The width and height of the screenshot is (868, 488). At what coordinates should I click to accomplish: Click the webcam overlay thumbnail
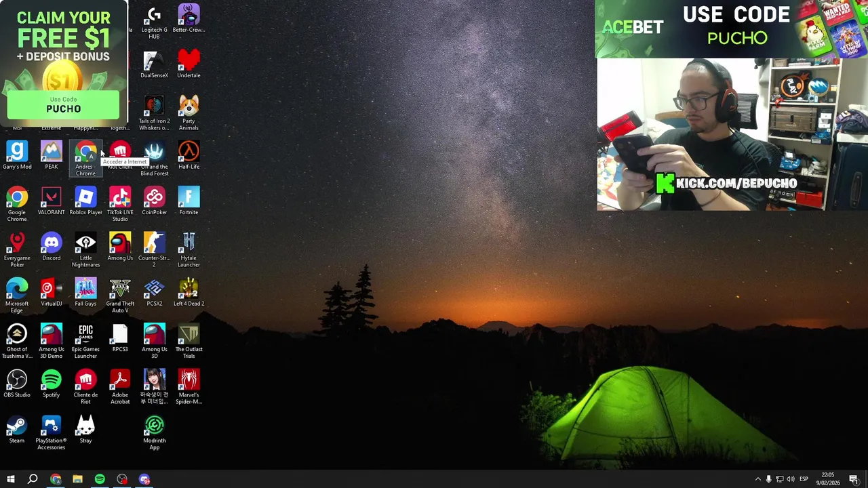(x=732, y=134)
